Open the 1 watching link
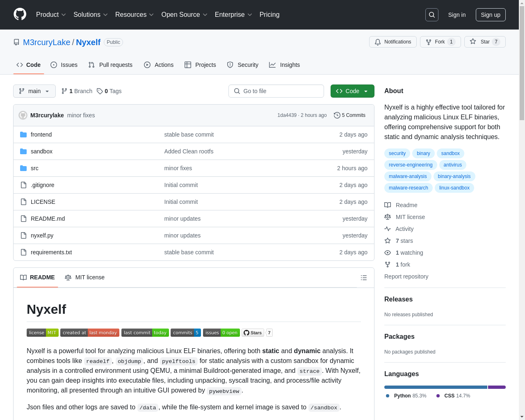This screenshot has width=525, height=420. pyautogui.click(x=404, y=253)
